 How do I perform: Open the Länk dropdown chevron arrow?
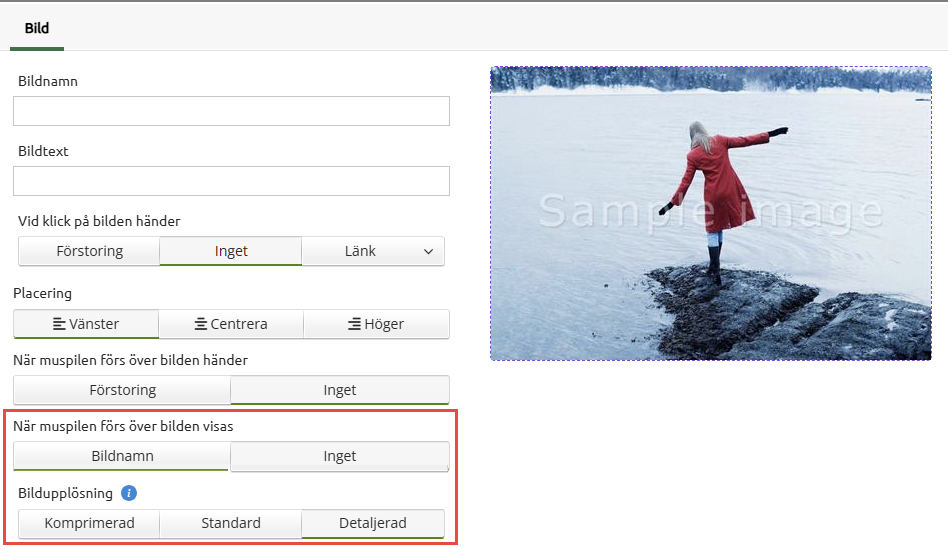coord(429,252)
